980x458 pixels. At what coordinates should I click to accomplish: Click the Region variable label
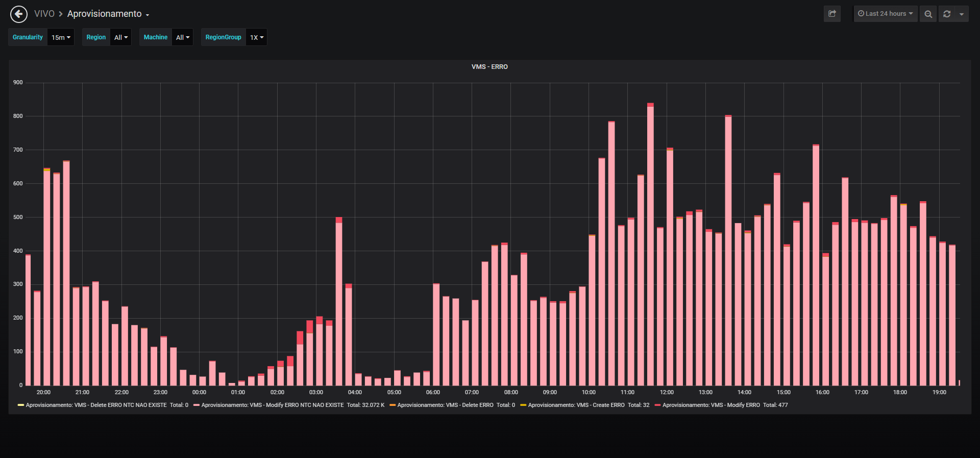point(96,37)
